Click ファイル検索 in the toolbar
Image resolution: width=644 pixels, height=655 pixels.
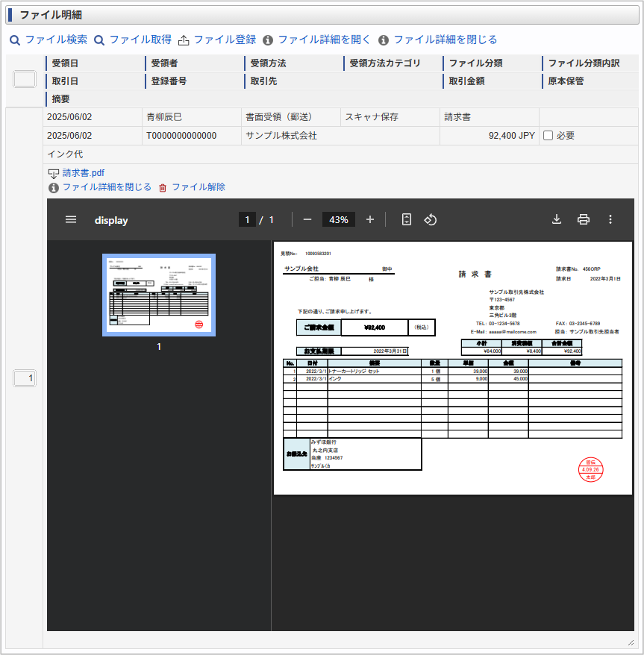click(49, 40)
